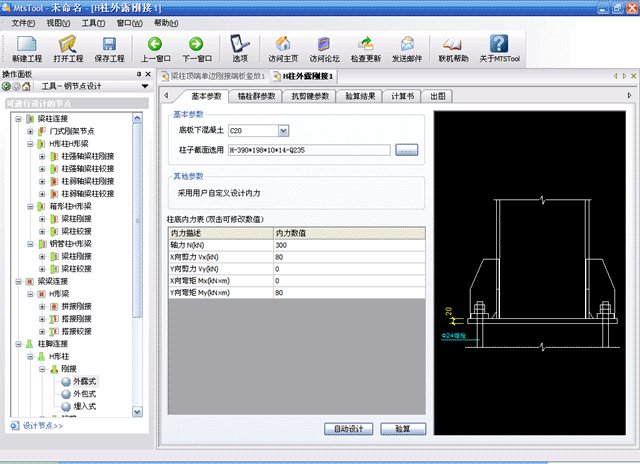The height and width of the screenshot is (464, 640).
Task: Click the home icon in 操作面板
Action: click(27, 86)
